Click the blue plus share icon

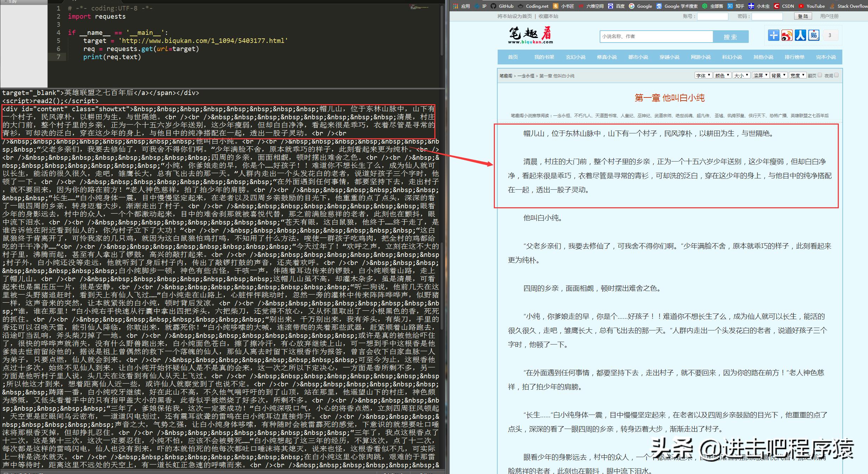[773, 35]
